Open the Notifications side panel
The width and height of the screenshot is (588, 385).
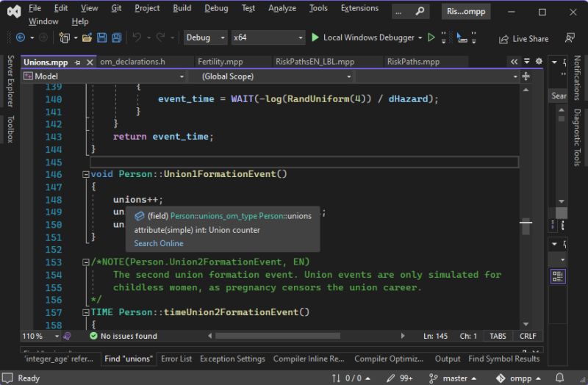coord(577,78)
